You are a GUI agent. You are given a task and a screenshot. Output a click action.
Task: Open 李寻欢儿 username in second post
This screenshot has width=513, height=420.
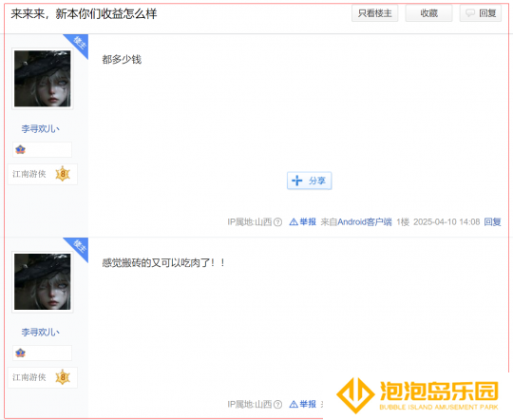coord(41,332)
